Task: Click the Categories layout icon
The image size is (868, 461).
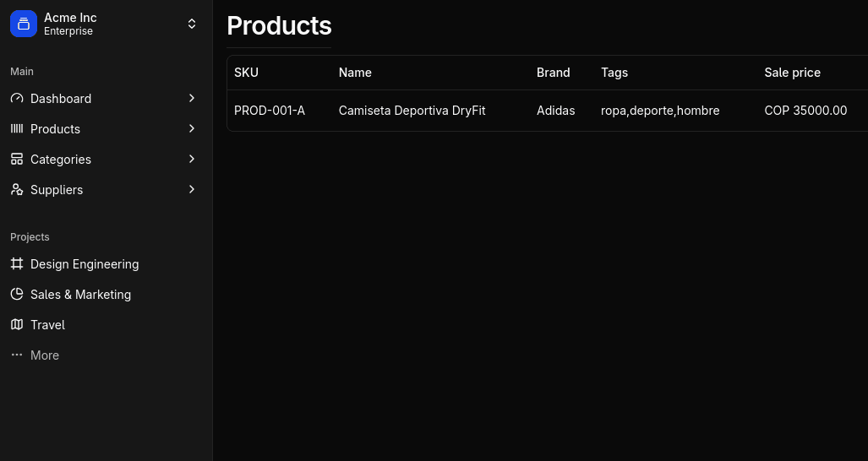Action: tap(17, 160)
